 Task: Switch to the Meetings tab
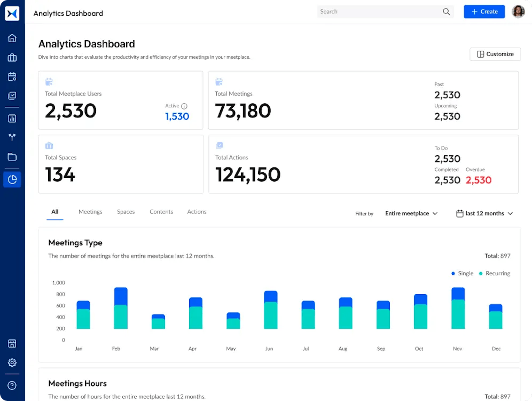(x=90, y=211)
